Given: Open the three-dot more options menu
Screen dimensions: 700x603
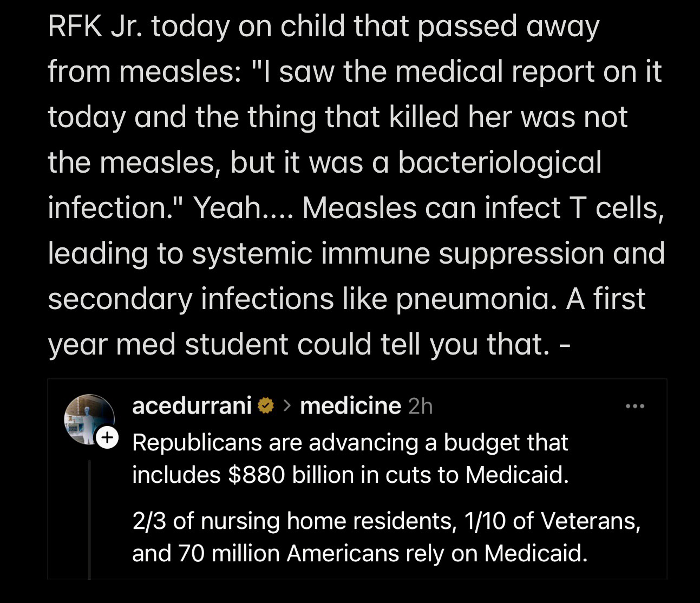Looking at the screenshot, I should pyautogui.click(x=634, y=405).
